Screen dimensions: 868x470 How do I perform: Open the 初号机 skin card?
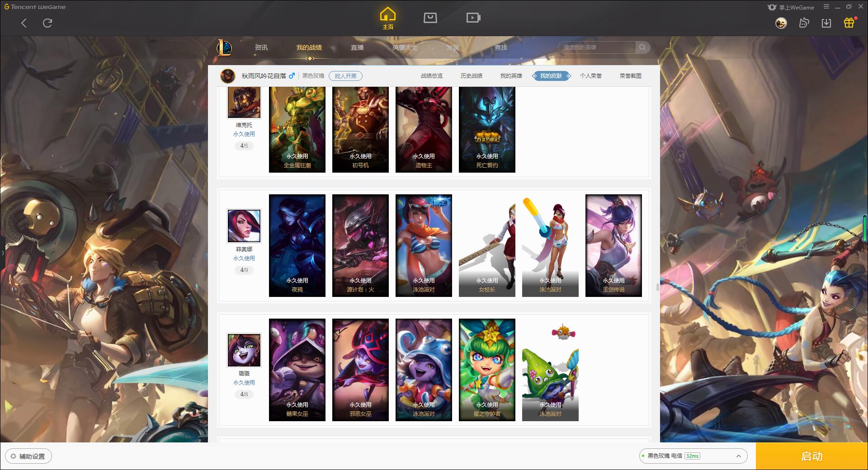[x=360, y=129]
